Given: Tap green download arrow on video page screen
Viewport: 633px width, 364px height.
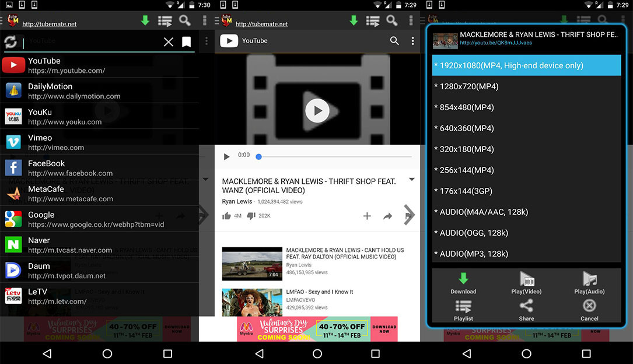Looking at the screenshot, I should [354, 20].
